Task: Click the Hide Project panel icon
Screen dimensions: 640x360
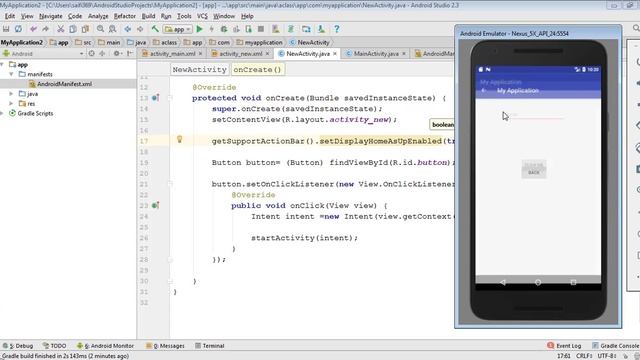Action: click(x=130, y=53)
